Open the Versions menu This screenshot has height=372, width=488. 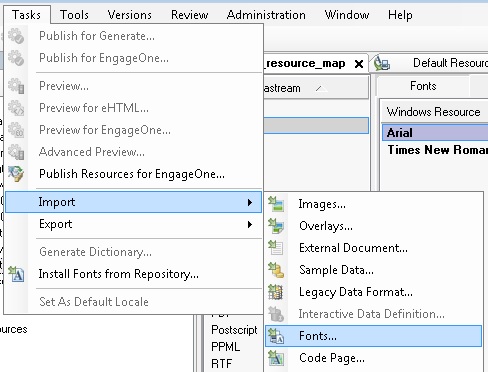(129, 15)
